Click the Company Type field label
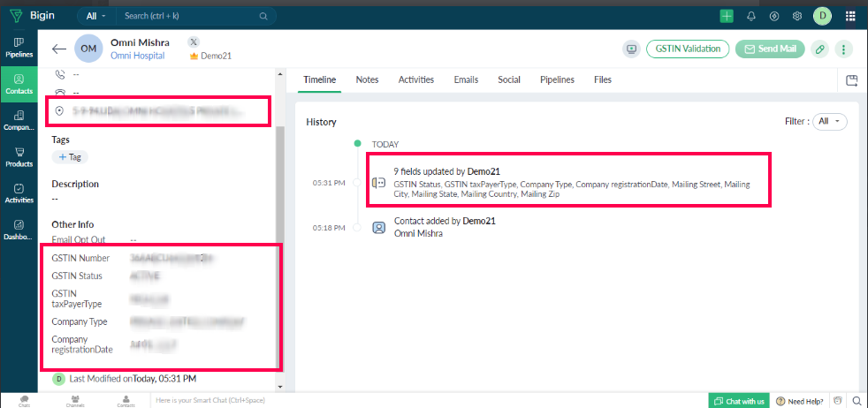This screenshot has width=868, height=408. [80, 321]
